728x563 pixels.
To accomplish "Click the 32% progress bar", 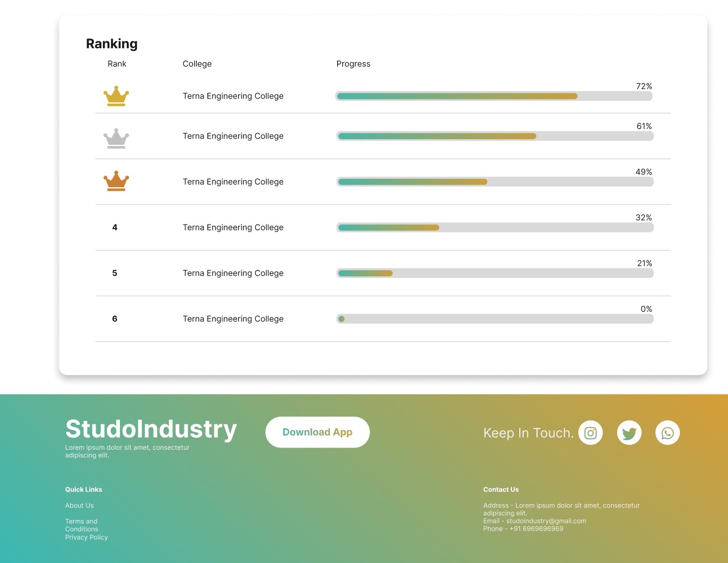I will pos(495,227).
